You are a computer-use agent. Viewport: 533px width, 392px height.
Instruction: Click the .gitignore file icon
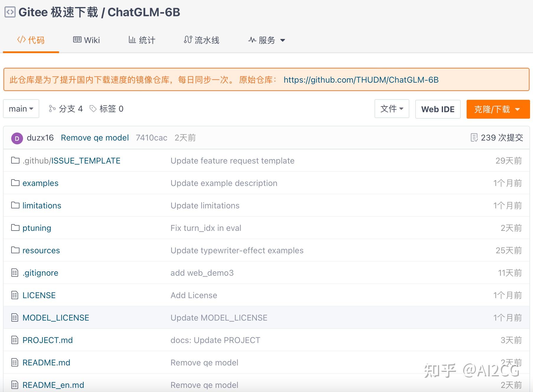click(14, 272)
